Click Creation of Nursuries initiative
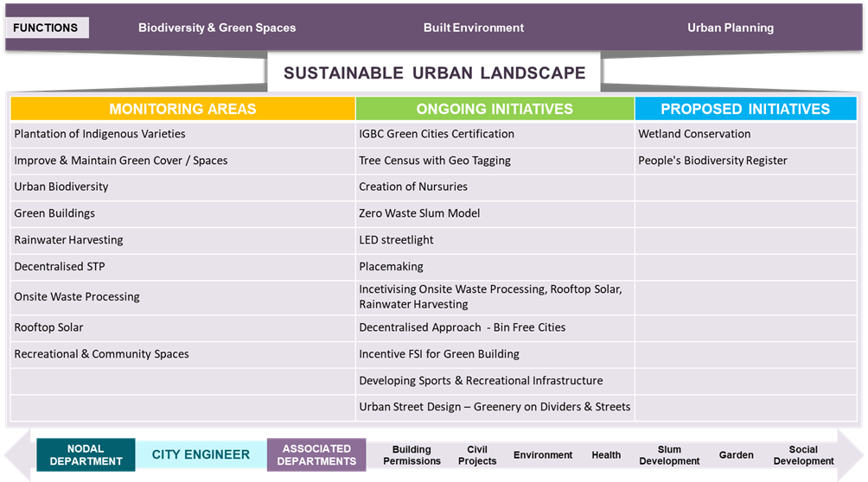This screenshot has height=482, width=868. [x=495, y=187]
